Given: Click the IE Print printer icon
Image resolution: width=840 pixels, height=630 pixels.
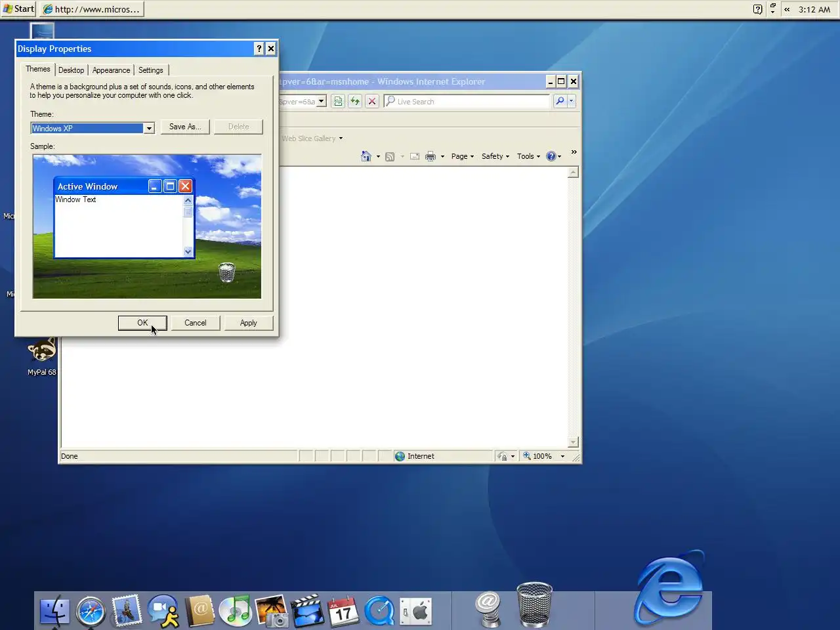Looking at the screenshot, I should coord(430,156).
